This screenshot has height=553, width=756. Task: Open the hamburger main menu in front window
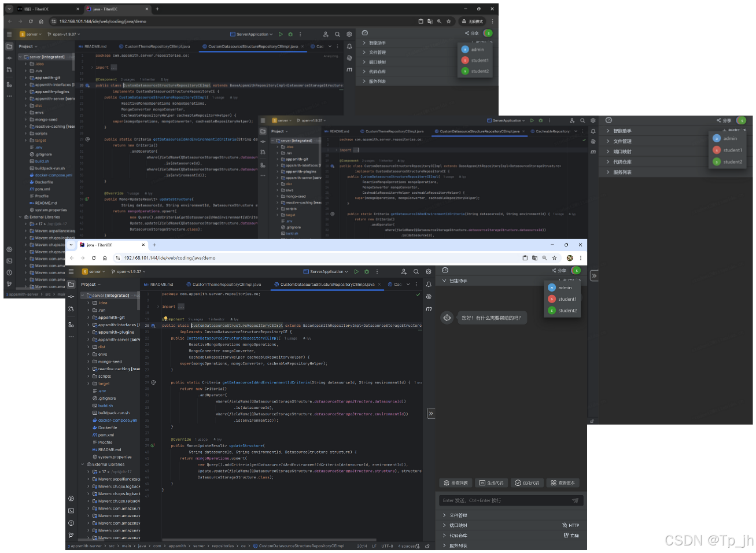[71, 271]
